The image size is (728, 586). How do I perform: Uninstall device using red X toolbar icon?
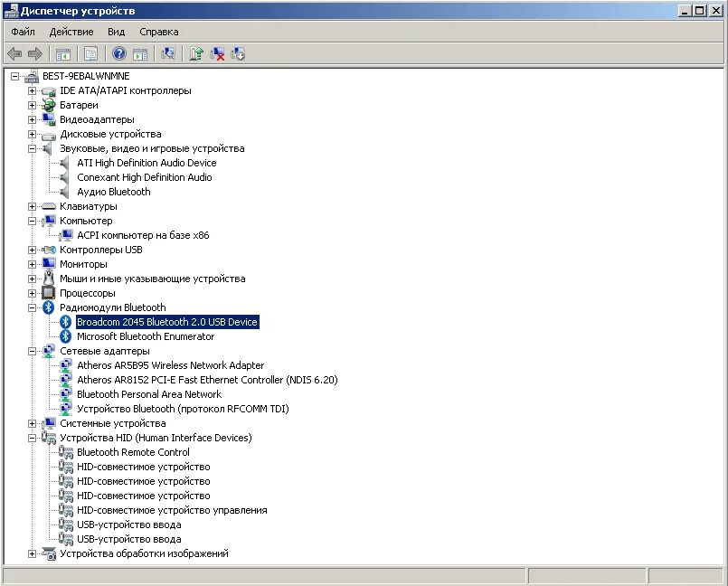pyautogui.click(x=217, y=54)
